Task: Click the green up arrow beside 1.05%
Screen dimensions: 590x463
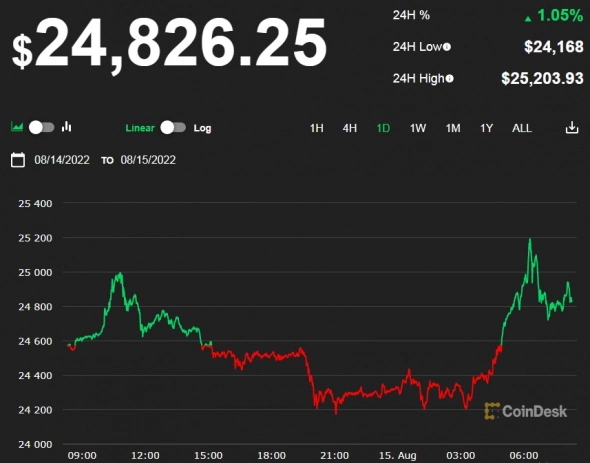Action: pyautogui.click(x=528, y=18)
